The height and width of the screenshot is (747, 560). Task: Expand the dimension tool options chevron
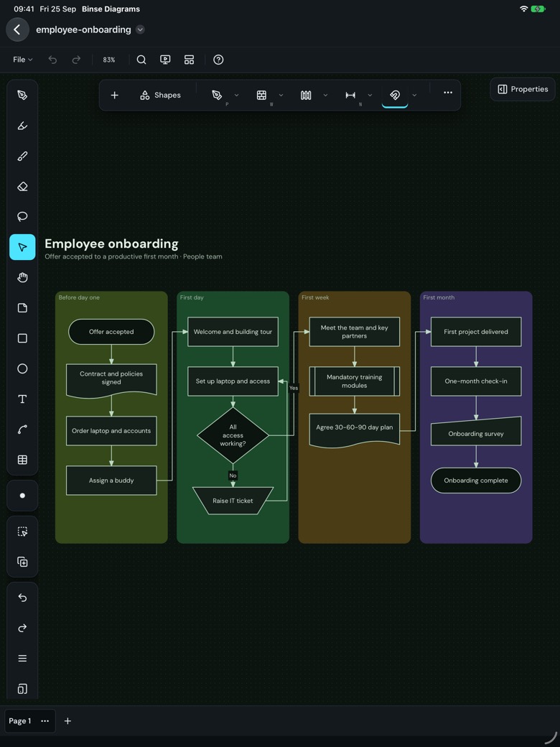click(370, 96)
